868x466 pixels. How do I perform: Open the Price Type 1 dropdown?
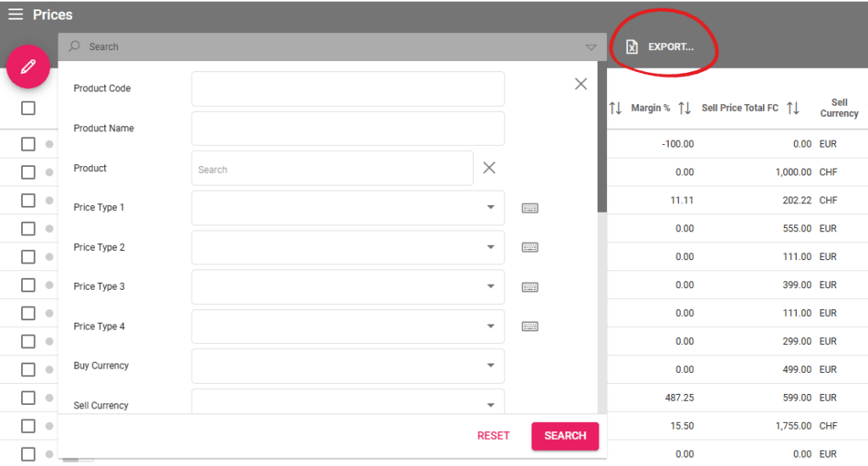(x=348, y=208)
